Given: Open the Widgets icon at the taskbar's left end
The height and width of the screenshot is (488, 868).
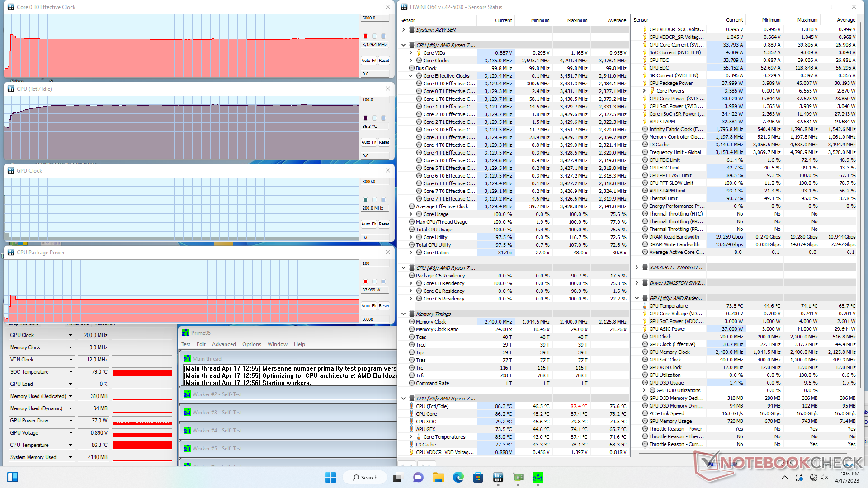Looking at the screenshot, I should [x=13, y=478].
